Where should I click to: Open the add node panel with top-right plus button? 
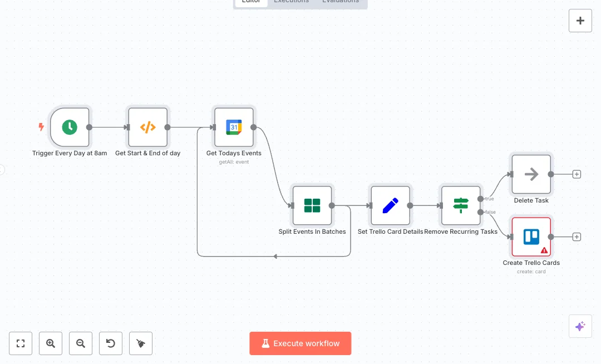click(x=580, y=21)
